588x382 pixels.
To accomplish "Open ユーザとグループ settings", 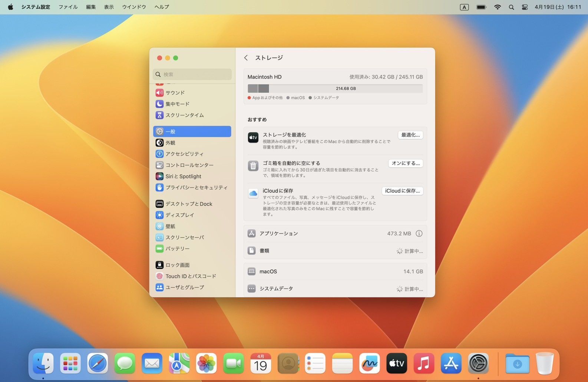I will 192,287.
